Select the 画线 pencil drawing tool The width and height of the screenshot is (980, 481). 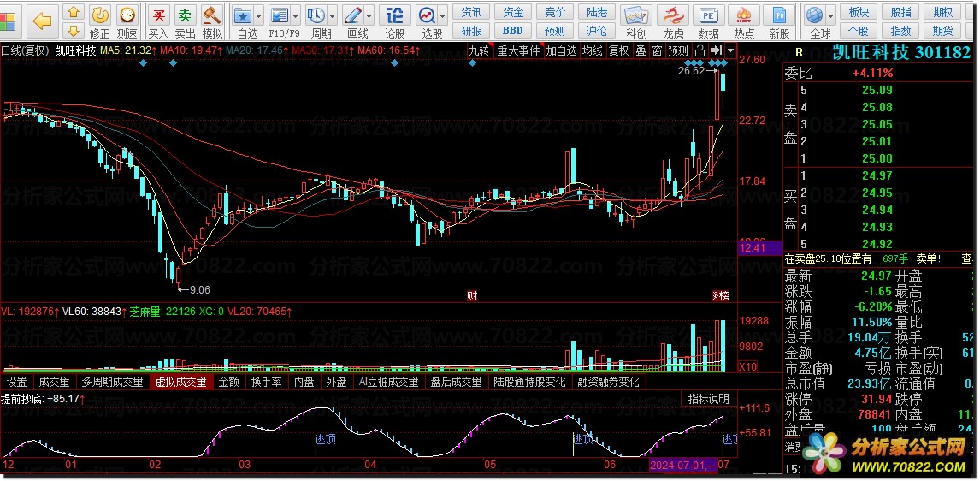pos(354,15)
